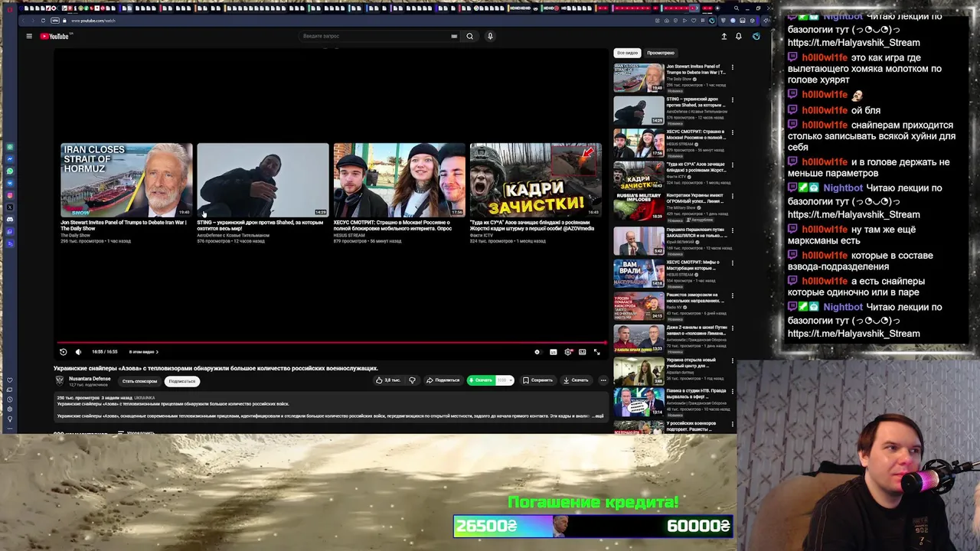The width and height of the screenshot is (980, 551).
Task: Like the video (3,8 тыс.)
Action: click(388, 380)
